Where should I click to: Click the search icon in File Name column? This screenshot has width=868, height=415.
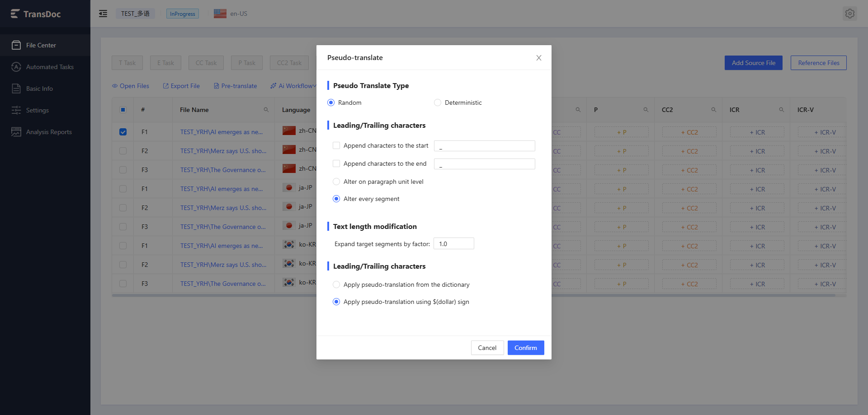click(x=266, y=110)
